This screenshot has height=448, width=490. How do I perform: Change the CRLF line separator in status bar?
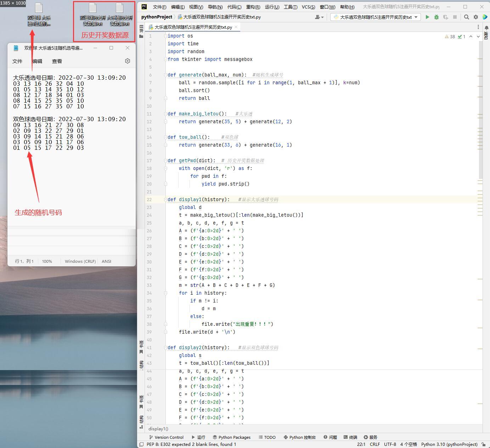375,444
